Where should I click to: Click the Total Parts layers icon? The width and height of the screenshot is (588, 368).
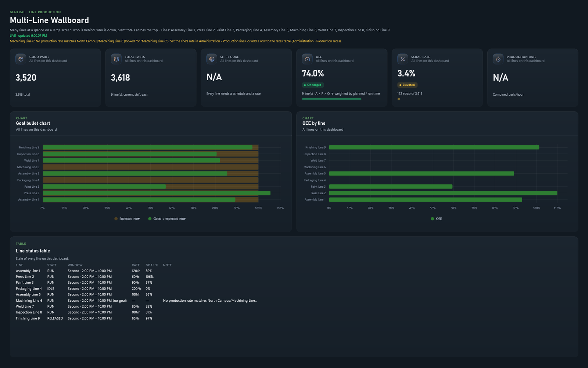coord(116,59)
